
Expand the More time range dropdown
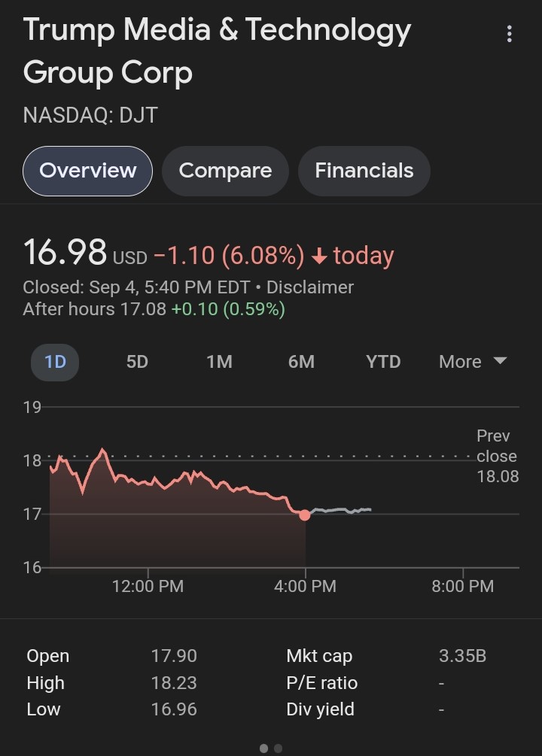[x=473, y=362]
